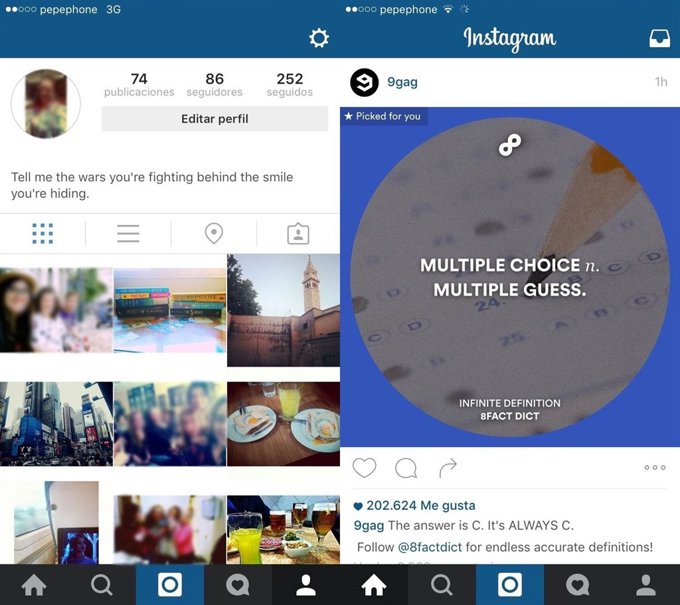Tap the camera button in left bottom bar
The width and height of the screenshot is (680, 605).
(x=170, y=585)
